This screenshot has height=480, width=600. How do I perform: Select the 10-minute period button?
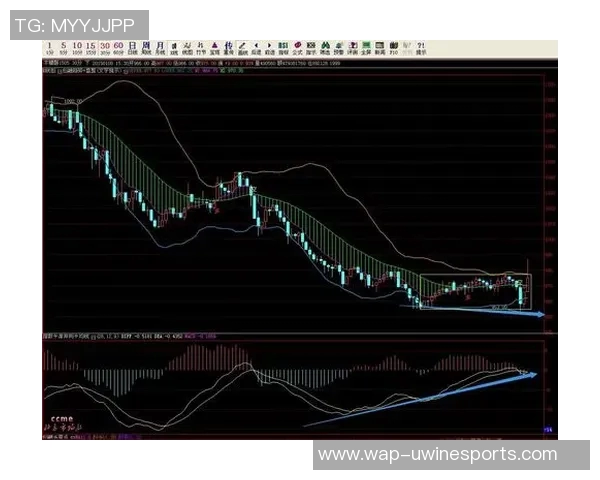coord(77,48)
